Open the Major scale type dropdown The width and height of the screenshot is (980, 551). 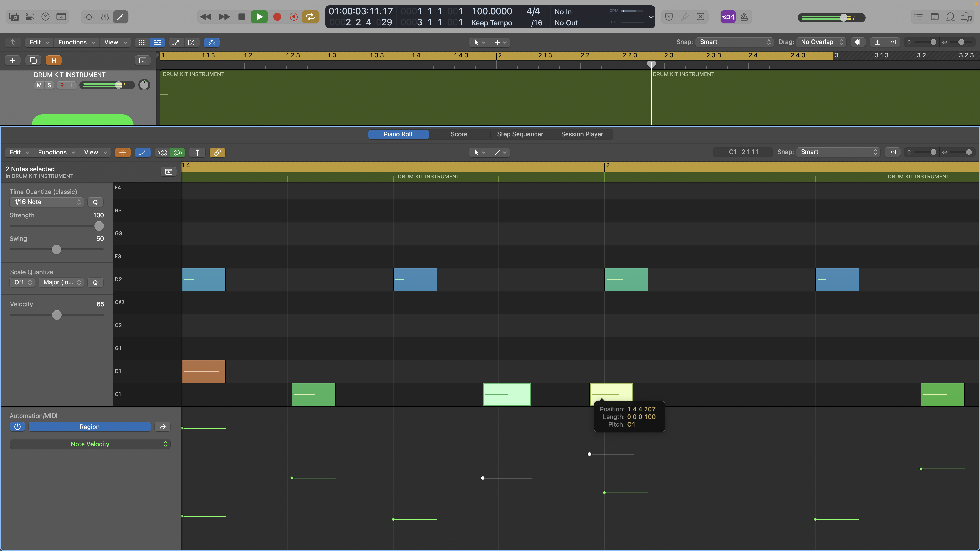pyautogui.click(x=61, y=282)
